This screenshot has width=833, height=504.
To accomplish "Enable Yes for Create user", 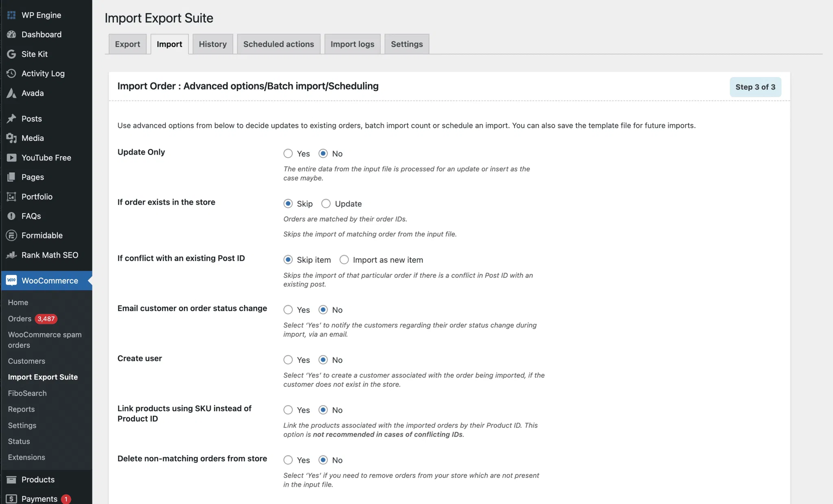I will click(x=288, y=360).
